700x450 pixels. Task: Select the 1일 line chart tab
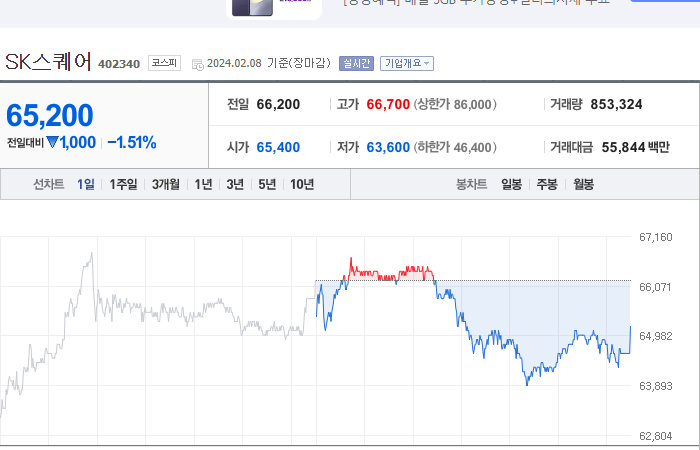tap(86, 184)
